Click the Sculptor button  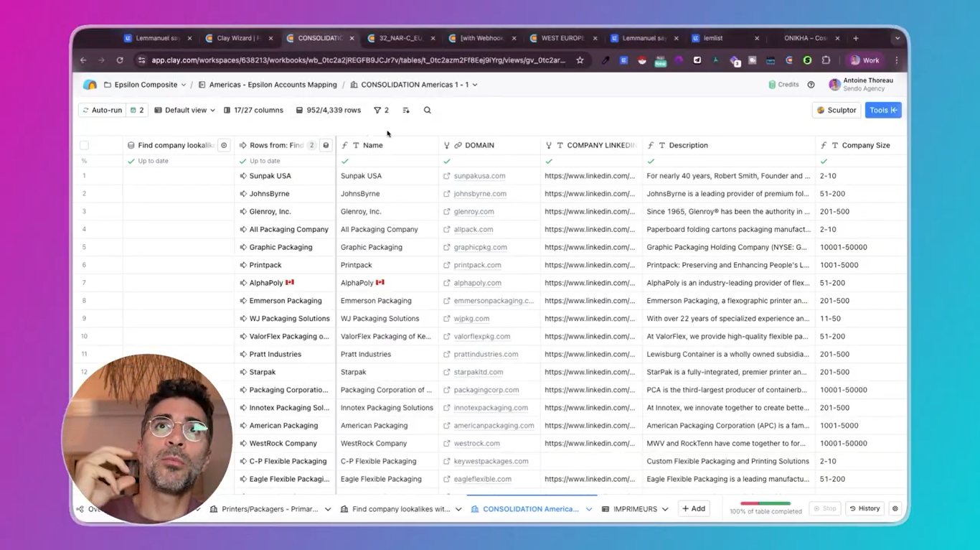coord(837,111)
